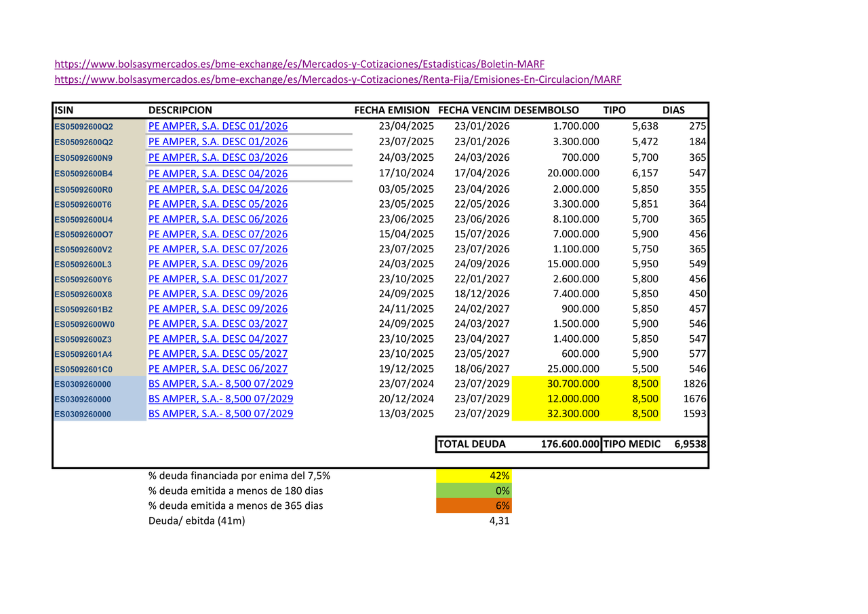Open DESC 01/2026 link issued 23/04/2025
The height and width of the screenshot is (614, 868).
218,126
